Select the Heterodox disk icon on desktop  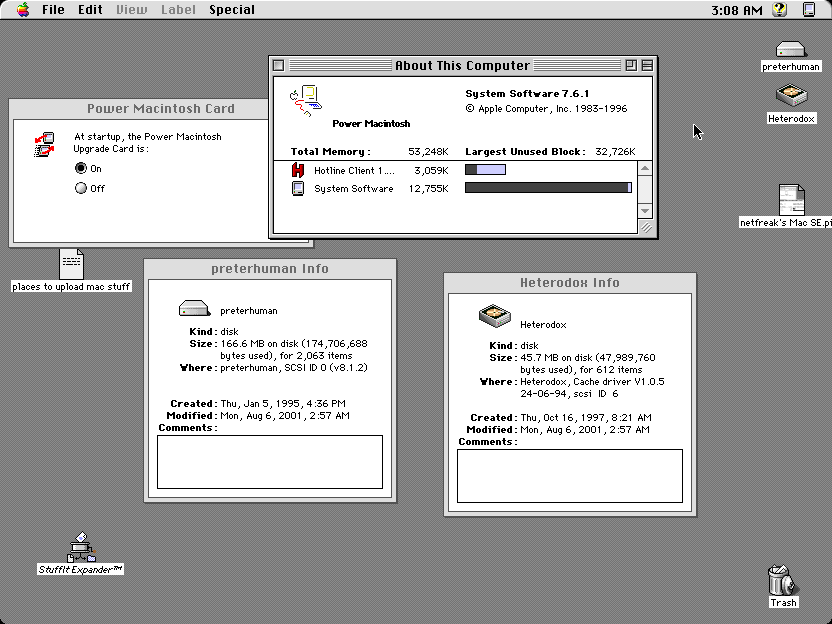[x=791, y=96]
